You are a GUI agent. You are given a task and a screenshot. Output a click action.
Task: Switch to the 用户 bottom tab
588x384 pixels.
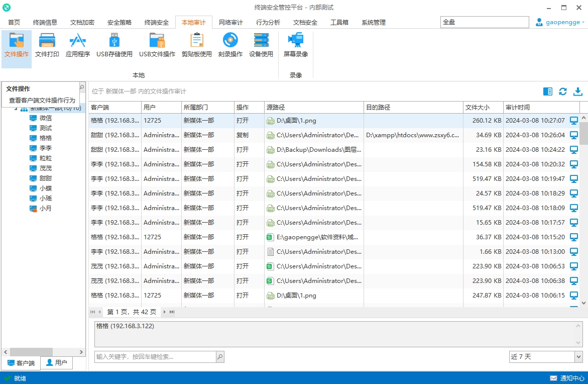click(x=56, y=362)
